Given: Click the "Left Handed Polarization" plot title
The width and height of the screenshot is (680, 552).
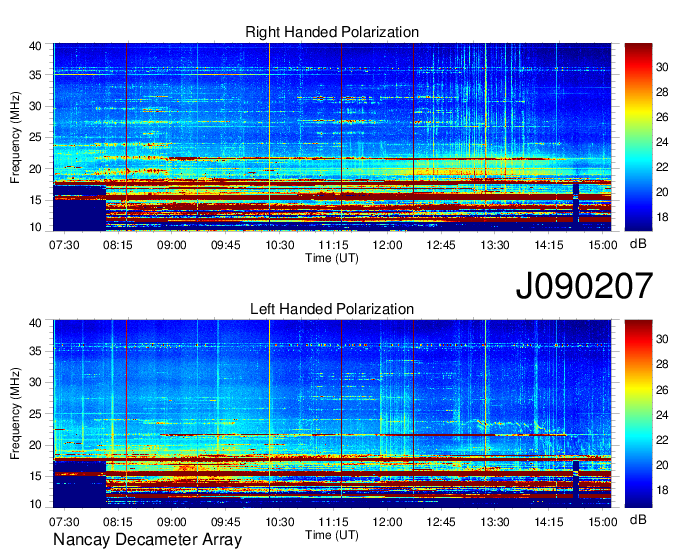Looking at the screenshot, I should click(332, 309).
